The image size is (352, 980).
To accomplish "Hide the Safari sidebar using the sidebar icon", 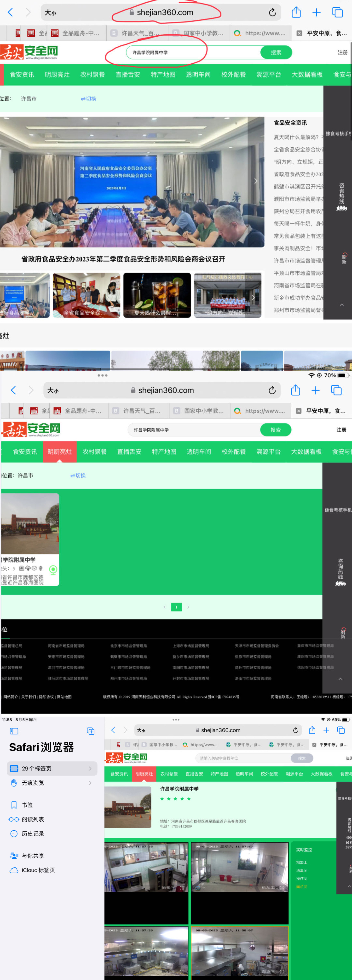I will pos(14,731).
